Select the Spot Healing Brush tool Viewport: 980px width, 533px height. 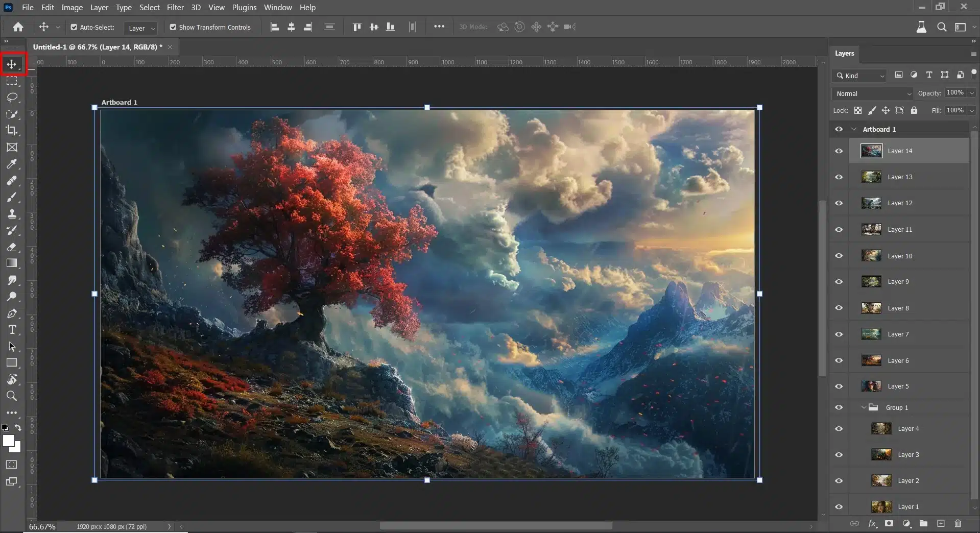12,181
